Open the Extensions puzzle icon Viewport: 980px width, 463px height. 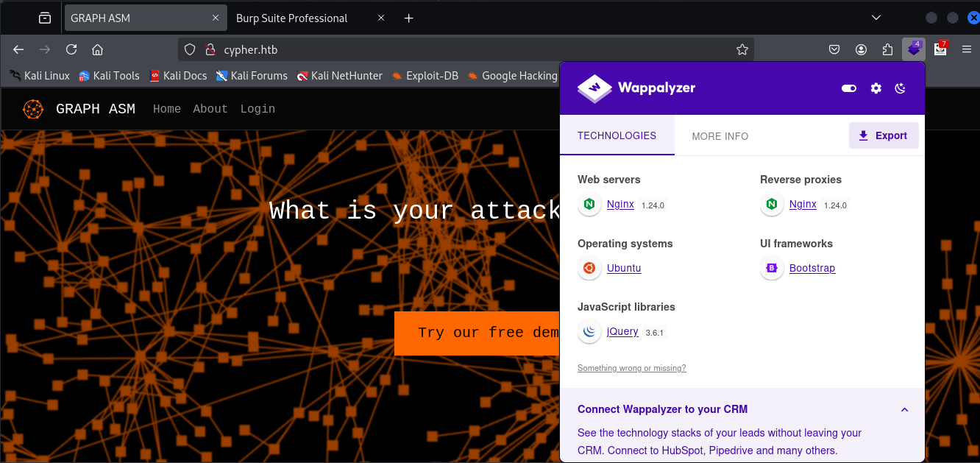(x=887, y=49)
